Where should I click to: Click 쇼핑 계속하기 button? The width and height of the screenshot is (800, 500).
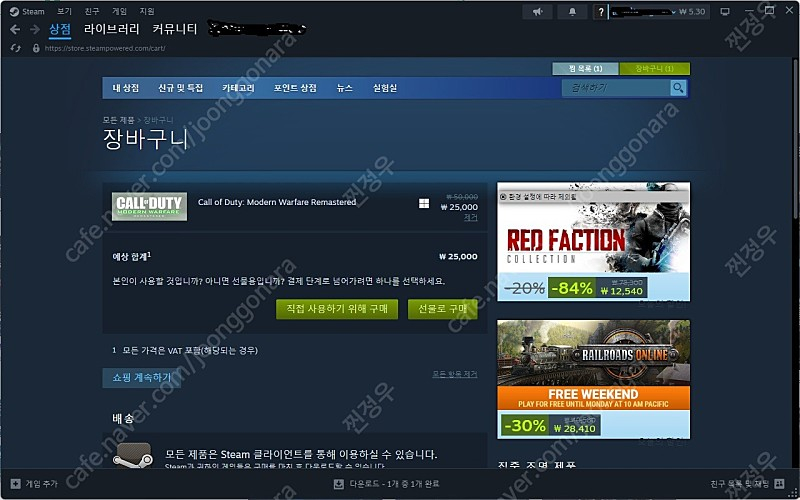(142, 378)
